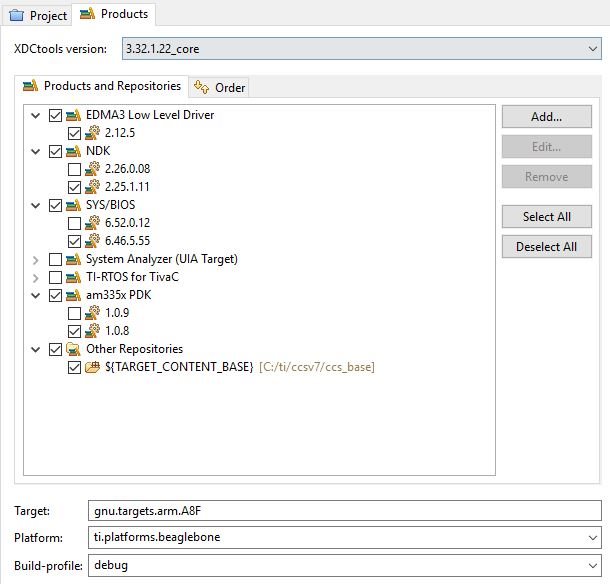Check the System Analyzer (UIA Target) checkbox

click(x=55, y=260)
